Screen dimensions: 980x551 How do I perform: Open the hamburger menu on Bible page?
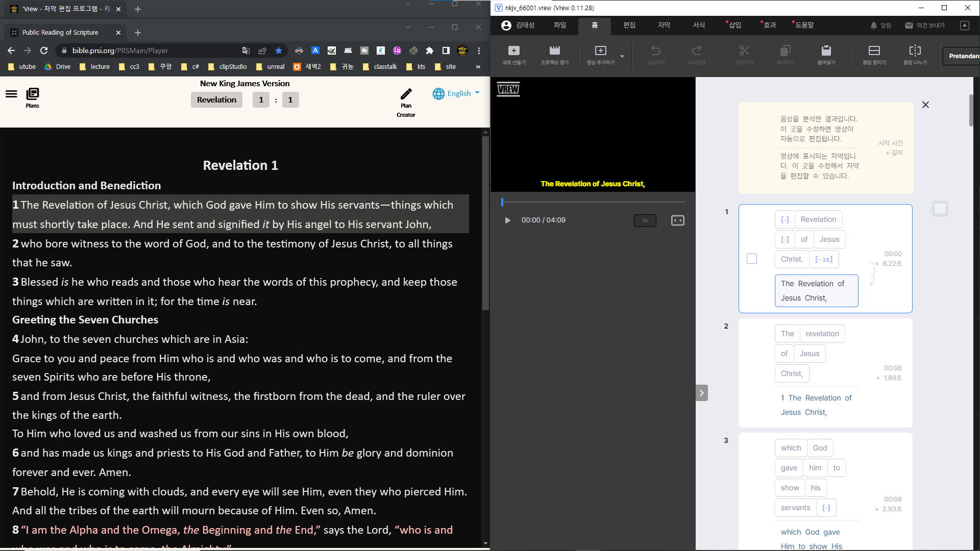[x=11, y=94]
